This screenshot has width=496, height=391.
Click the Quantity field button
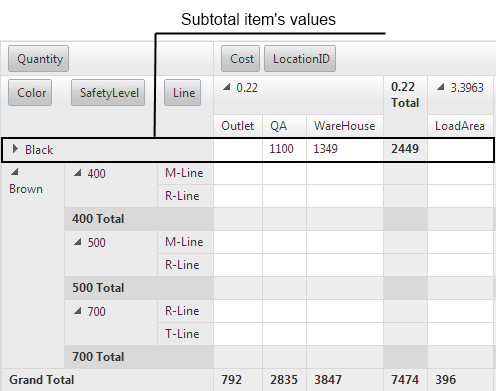pyautogui.click(x=38, y=59)
